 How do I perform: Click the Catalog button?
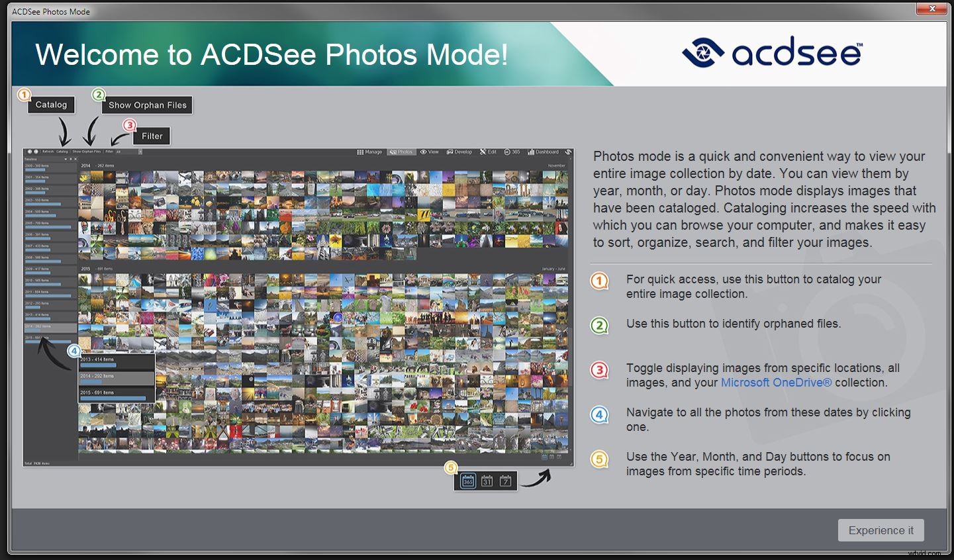(51, 105)
